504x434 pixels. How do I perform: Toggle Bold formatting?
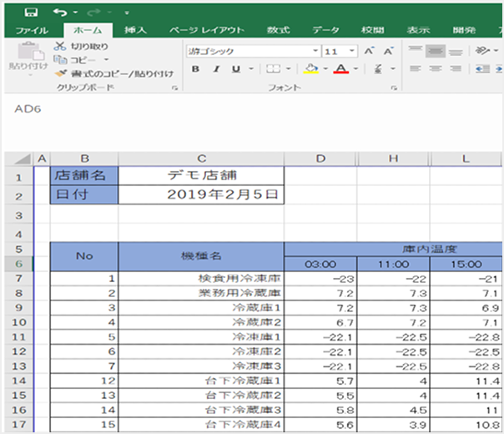(x=195, y=68)
